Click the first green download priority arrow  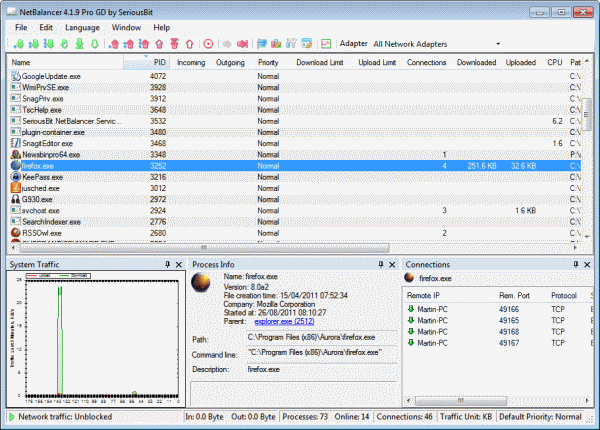[18, 44]
